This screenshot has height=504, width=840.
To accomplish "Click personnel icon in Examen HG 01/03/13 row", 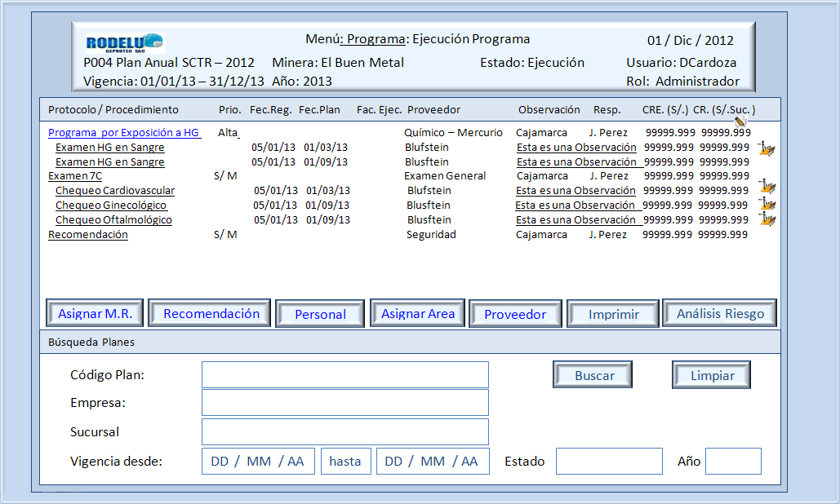I will (767, 148).
